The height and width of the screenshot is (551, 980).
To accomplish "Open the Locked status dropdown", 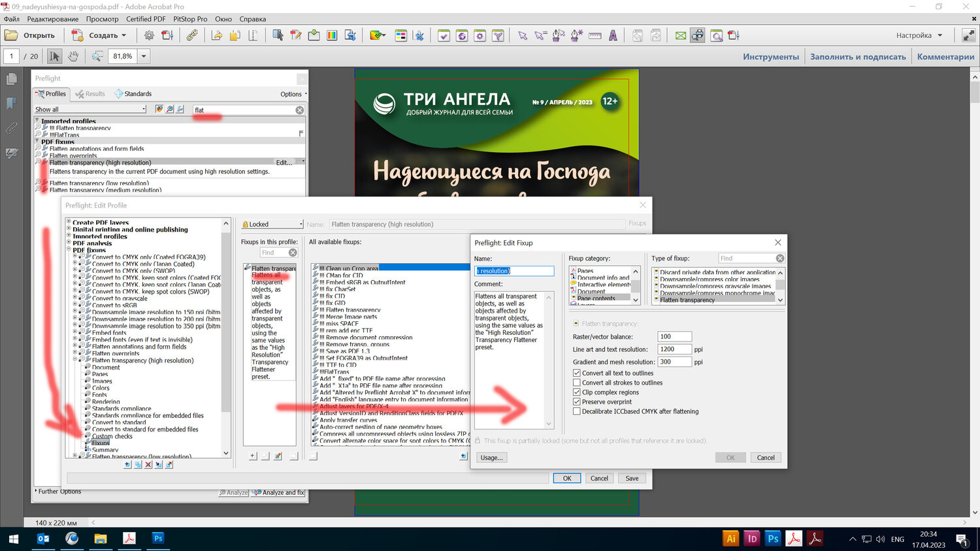I will (x=272, y=225).
